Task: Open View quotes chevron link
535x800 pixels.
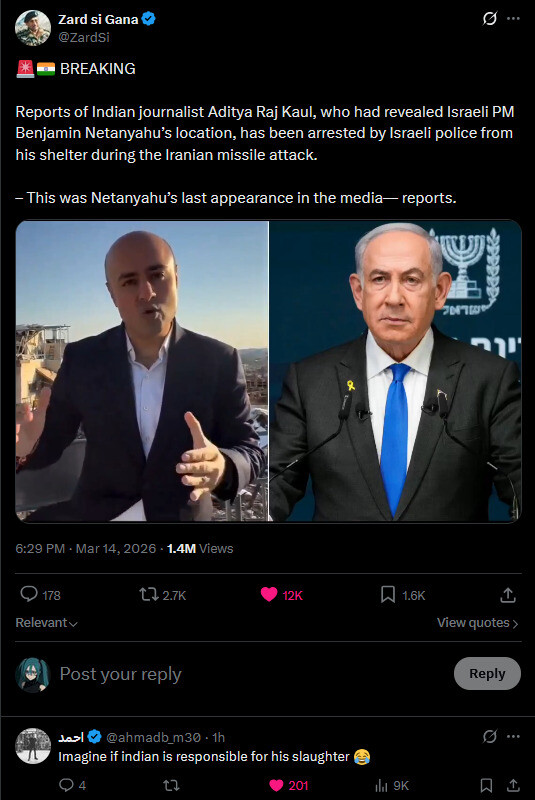Action: pyautogui.click(x=477, y=622)
